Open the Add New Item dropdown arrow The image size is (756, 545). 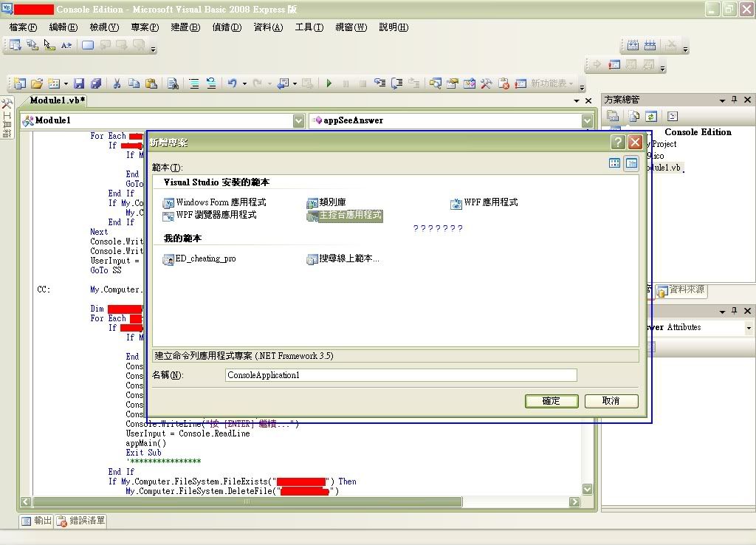click(66, 84)
